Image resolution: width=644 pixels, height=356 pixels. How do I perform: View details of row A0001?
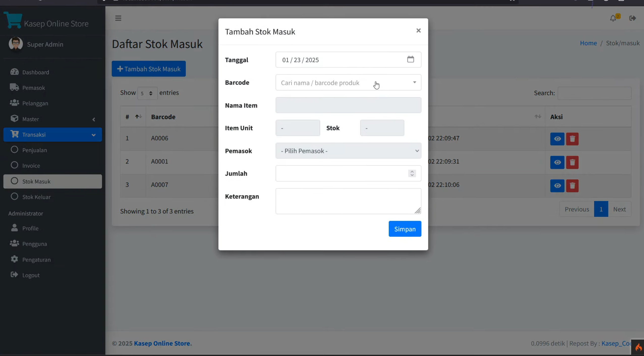tap(557, 162)
